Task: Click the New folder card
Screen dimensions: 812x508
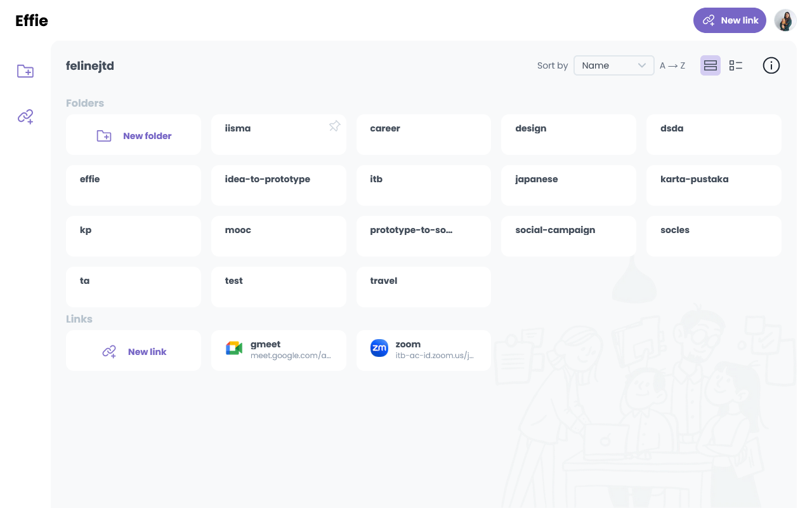Action: [x=133, y=135]
